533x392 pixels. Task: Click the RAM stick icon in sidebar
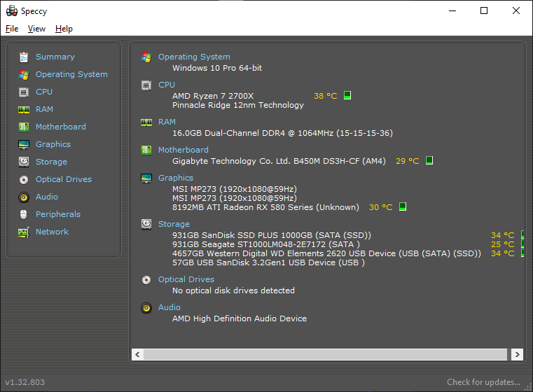(x=23, y=109)
